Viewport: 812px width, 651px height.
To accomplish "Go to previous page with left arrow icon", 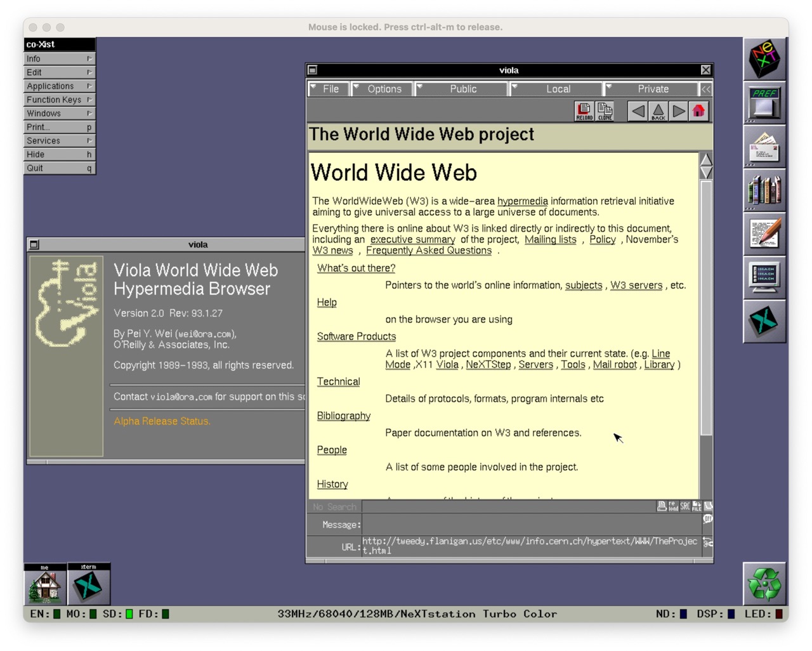I will click(x=638, y=111).
